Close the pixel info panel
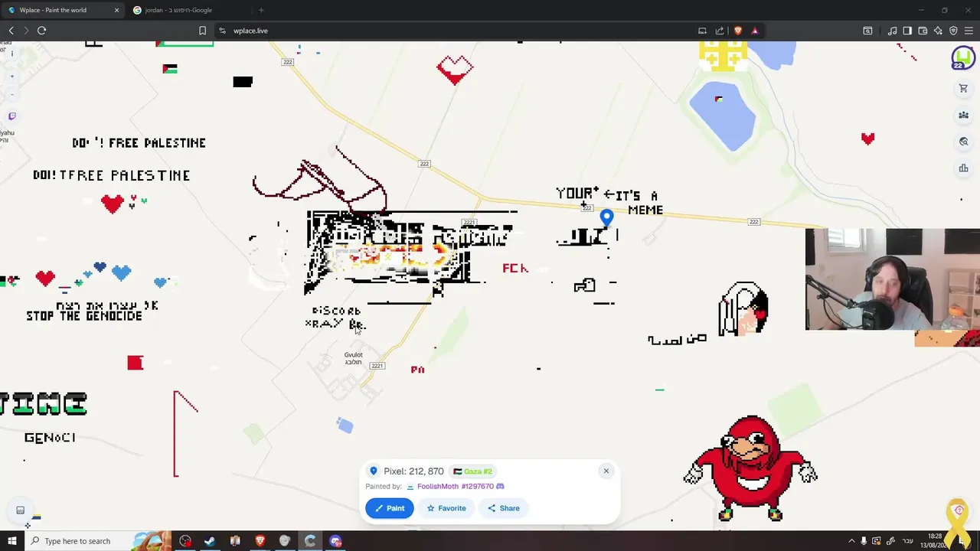The width and height of the screenshot is (980, 551). tap(606, 471)
